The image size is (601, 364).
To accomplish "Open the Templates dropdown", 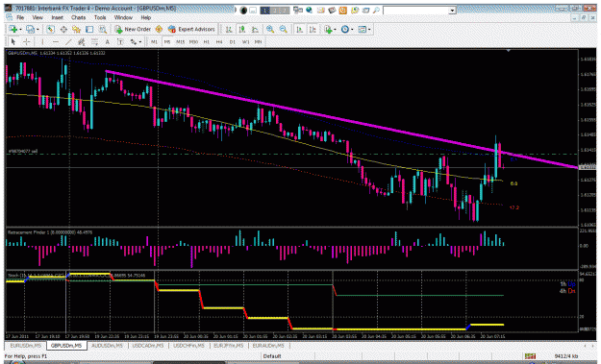I will point(363,29).
